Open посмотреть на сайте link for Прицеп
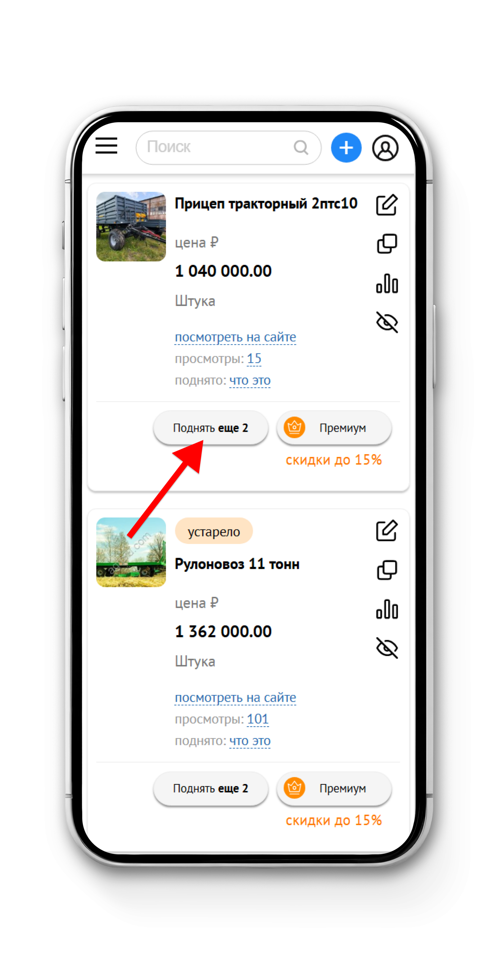This screenshot has height=980, width=500. coord(235,337)
